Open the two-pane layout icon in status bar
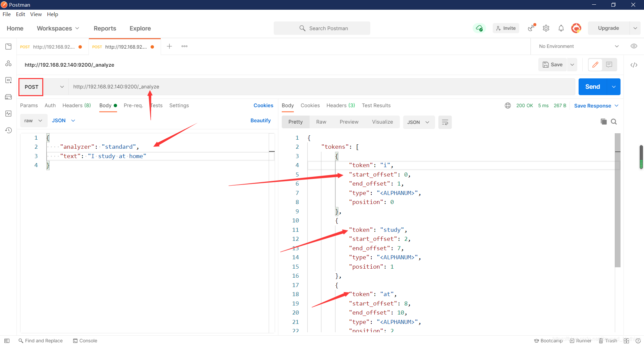The image size is (644, 345). [x=626, y=341]
